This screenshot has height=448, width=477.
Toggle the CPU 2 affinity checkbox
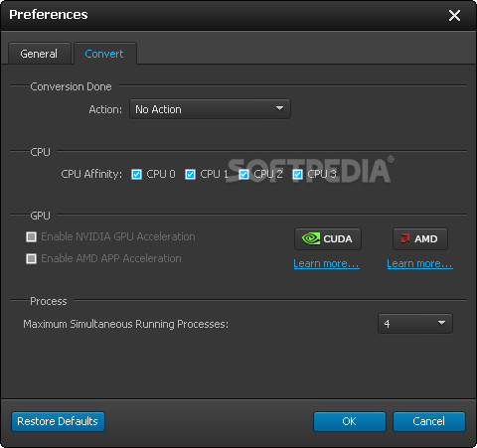point(244,174)
